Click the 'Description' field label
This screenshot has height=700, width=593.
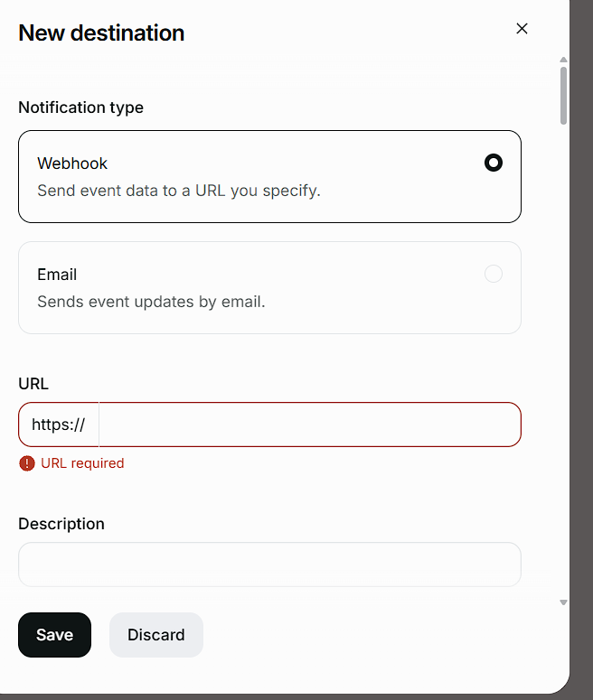coord(61,524)
